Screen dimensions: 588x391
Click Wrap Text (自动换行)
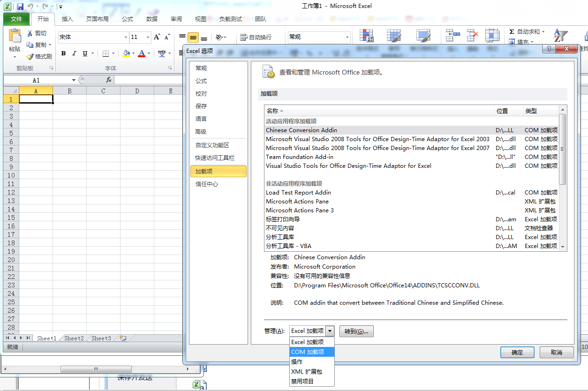[x=256, y=38]
